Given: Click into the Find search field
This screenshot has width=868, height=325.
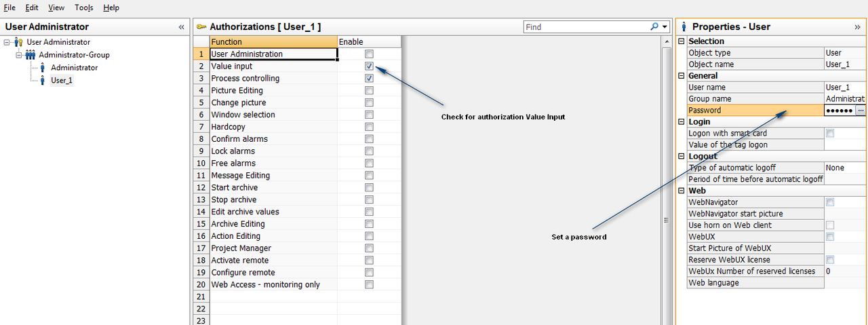Looking at the screenshot, I should click(x=587, y=27).
